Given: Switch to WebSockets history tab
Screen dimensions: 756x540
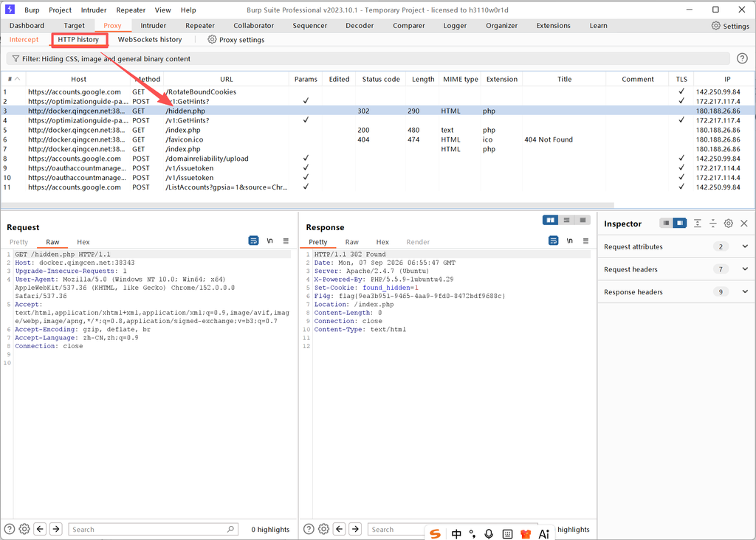Looking at the screenshot, I should click(150, 40).
